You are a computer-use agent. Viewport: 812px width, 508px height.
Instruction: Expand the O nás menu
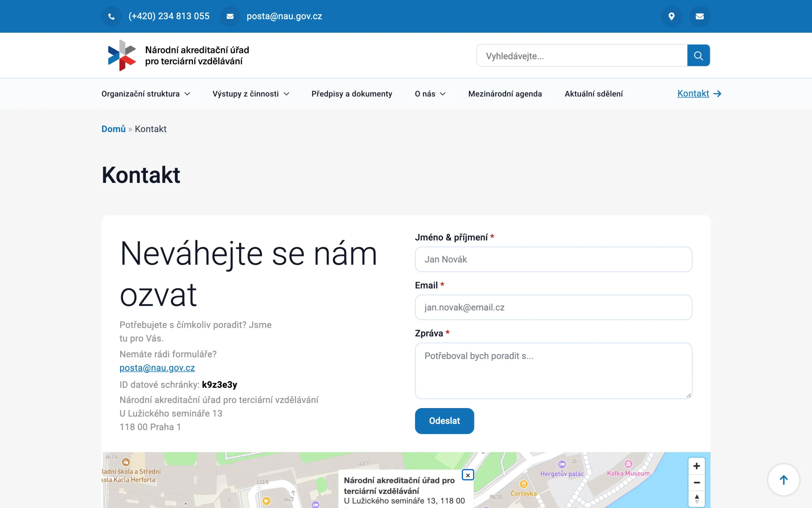[x=430, y=94]
